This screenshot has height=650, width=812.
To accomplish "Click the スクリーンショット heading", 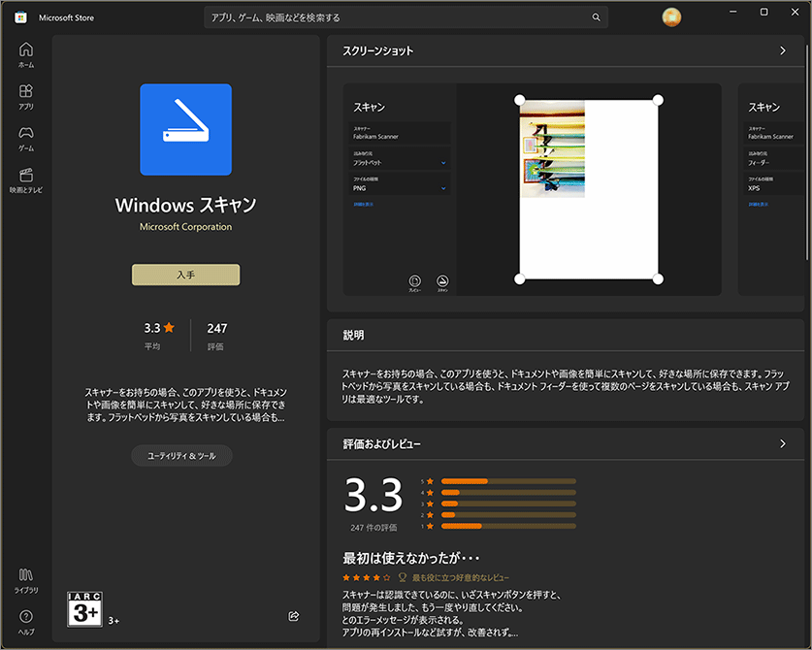I will (x=378, y=50).
